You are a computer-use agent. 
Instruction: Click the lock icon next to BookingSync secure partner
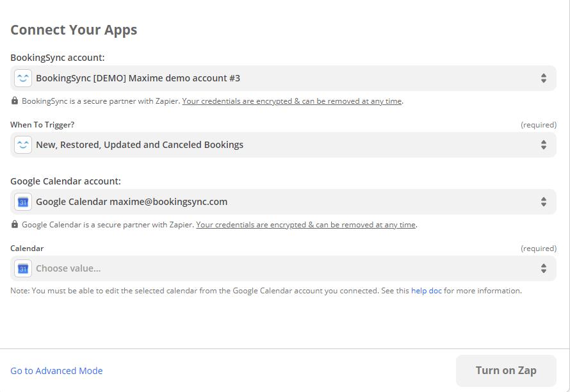[x=15, y=101]
